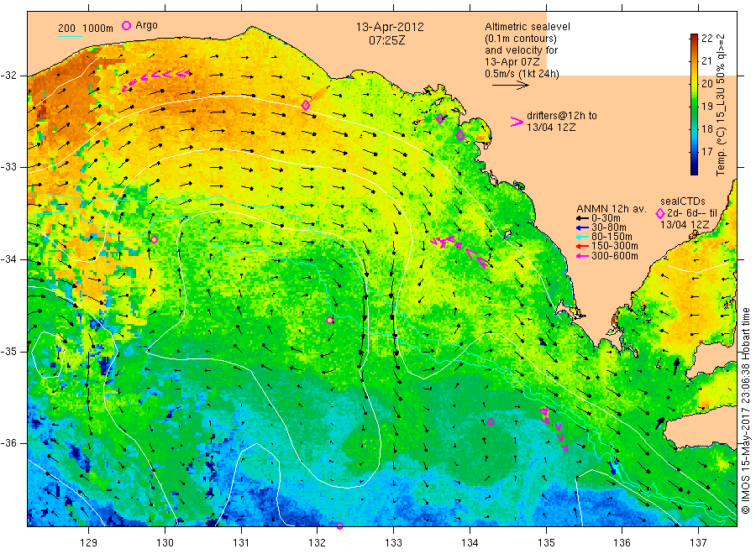Click the 133 longitude axis label
The image size is (756, 554).
click(x=393, y=542)
